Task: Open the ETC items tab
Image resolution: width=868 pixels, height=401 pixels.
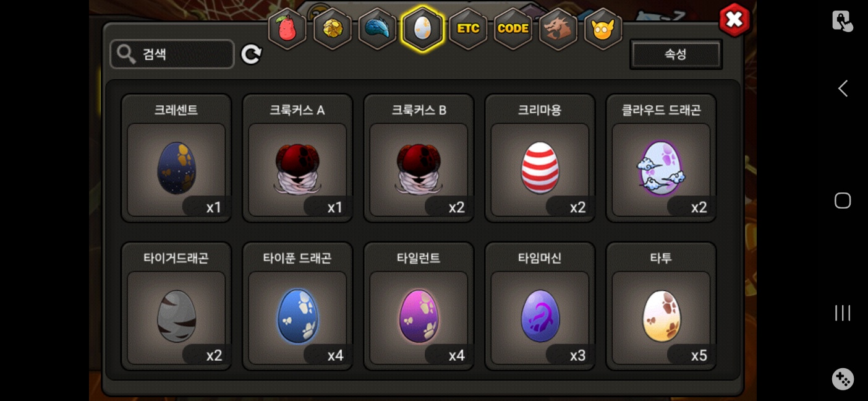Action: (x=468, y=28)
